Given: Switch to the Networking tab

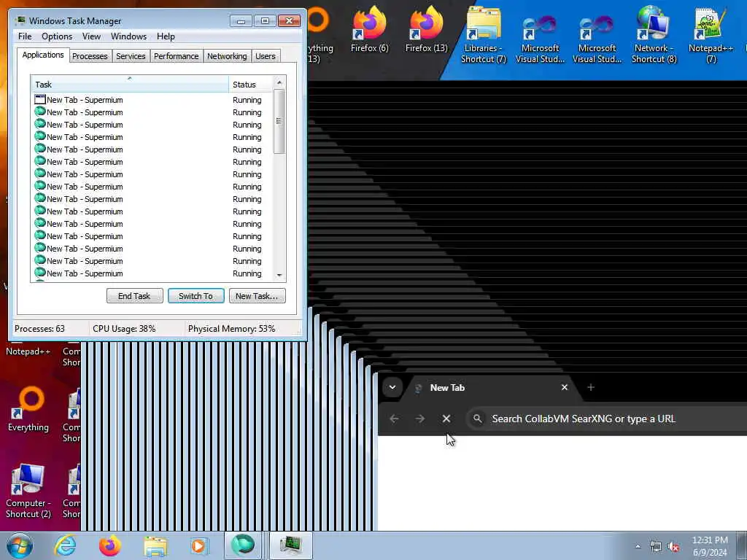Looking at the screenshot, I should [x=227, y=56].
